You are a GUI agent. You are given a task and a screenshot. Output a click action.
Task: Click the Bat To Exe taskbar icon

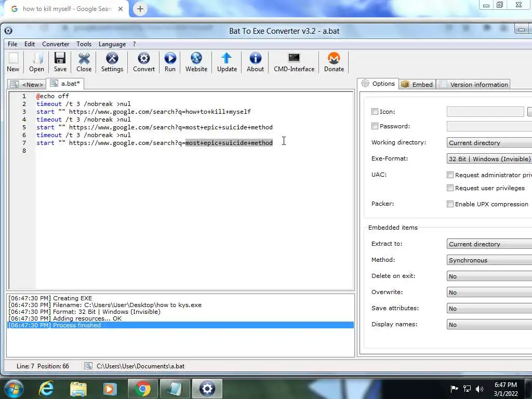(x=207, y=389)
